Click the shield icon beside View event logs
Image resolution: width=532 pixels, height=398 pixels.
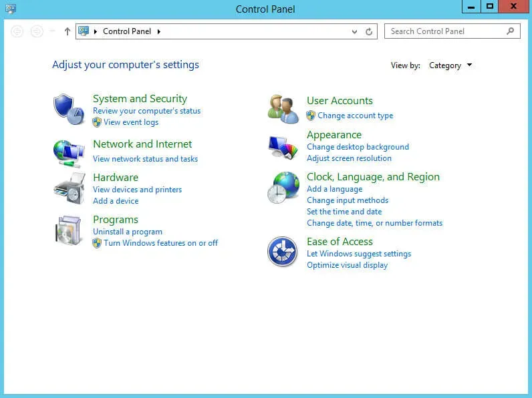coord(97,122)
